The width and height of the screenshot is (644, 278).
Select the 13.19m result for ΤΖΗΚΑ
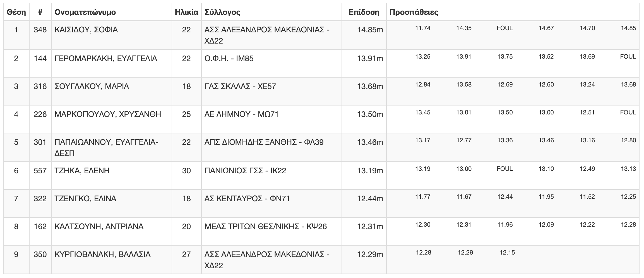coord(370,171)
